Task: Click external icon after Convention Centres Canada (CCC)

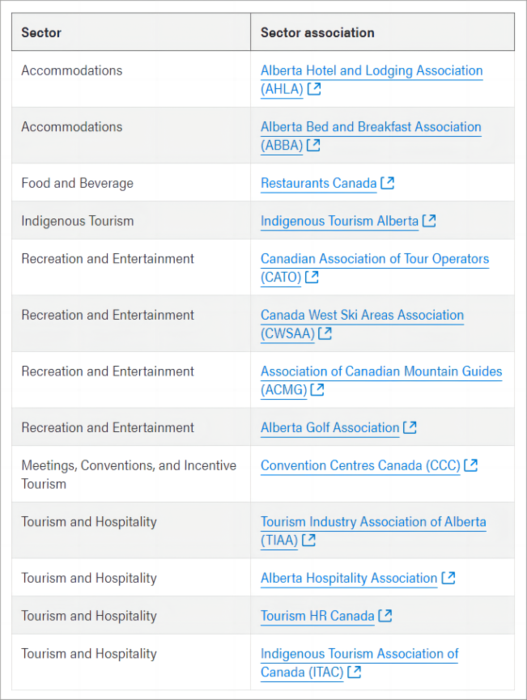Action: click(x=471, y=465)
